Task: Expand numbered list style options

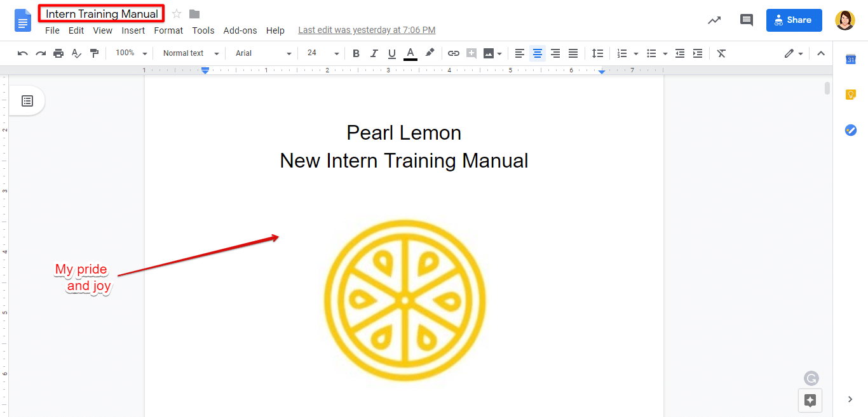Action: coord(636,54)
